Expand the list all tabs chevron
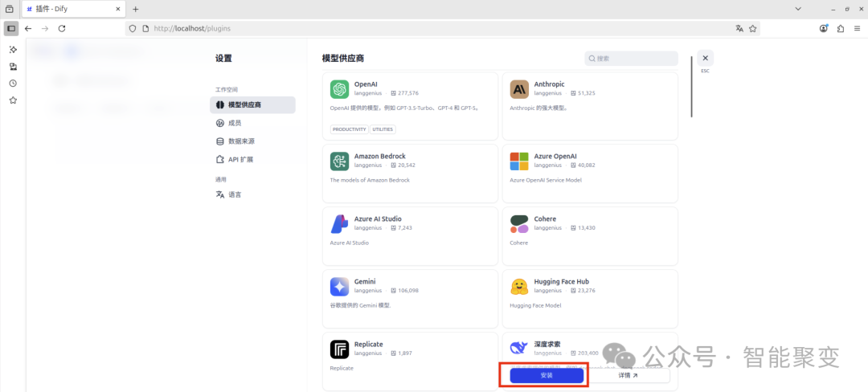The width and height of the screenshot is (868, 392). tap(798, 9)
